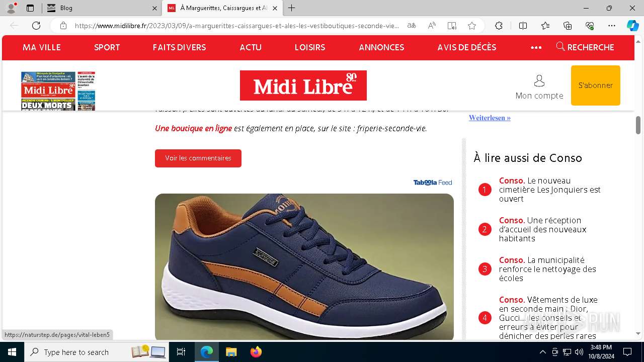Click the Midi Libre logo
This screenshot has height=362, width=644.
pyautogui.click(x=303, y=85)
